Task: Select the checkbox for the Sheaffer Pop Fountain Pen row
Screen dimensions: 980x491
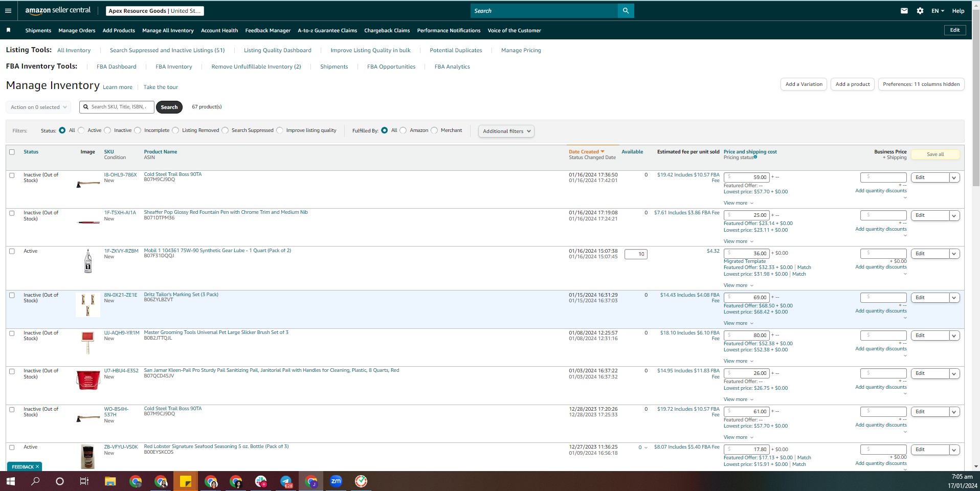Action: coord(12,213)
